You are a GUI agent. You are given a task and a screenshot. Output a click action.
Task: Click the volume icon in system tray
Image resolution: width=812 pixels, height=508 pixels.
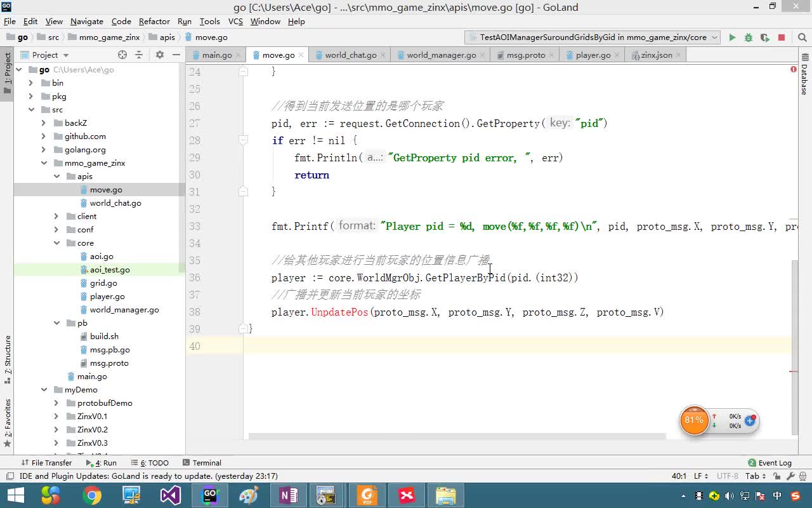point(729,496)
